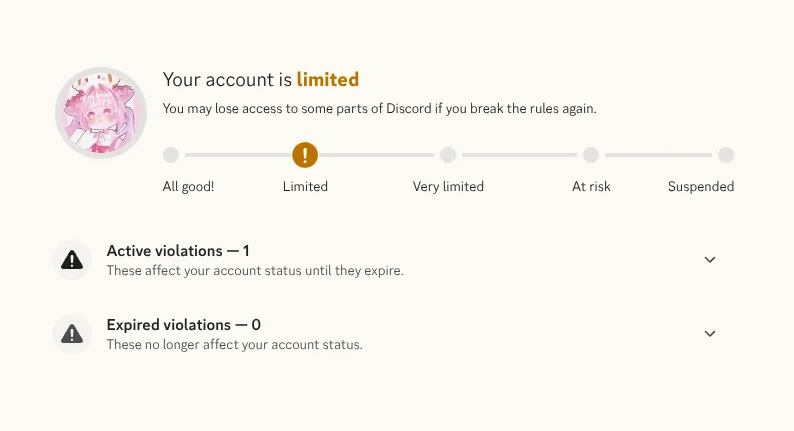Click the pink anime profile avatar

point(101,112)
